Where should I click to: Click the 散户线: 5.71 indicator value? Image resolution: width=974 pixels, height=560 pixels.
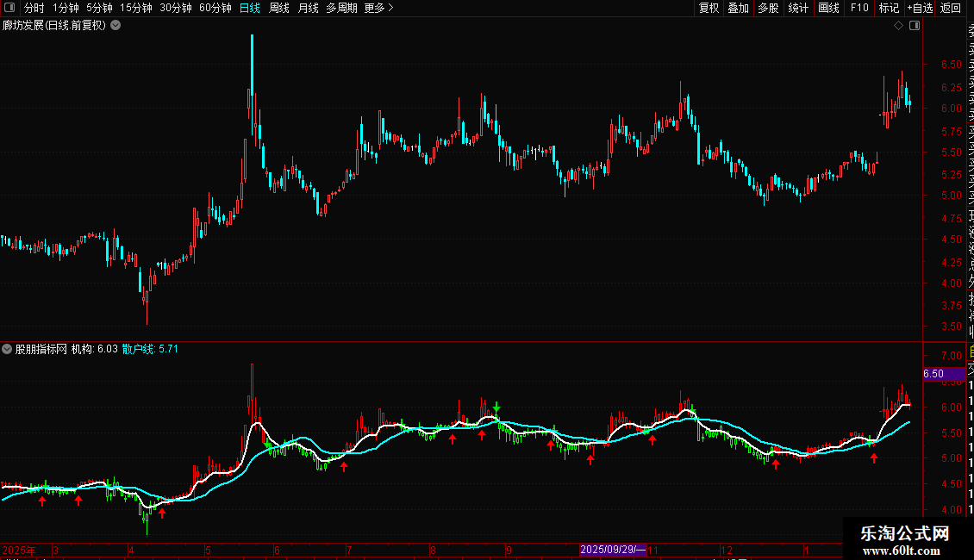click(150, 349)
